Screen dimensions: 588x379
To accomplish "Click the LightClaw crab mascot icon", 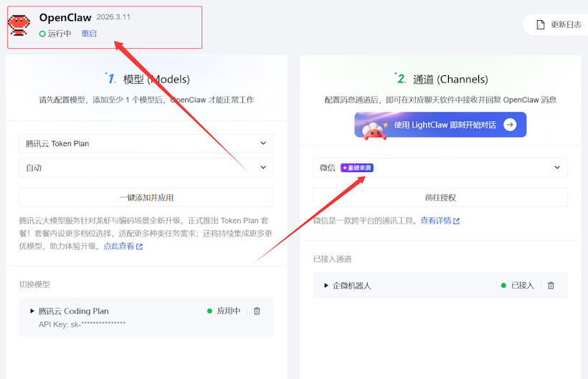I will [374, 130].
